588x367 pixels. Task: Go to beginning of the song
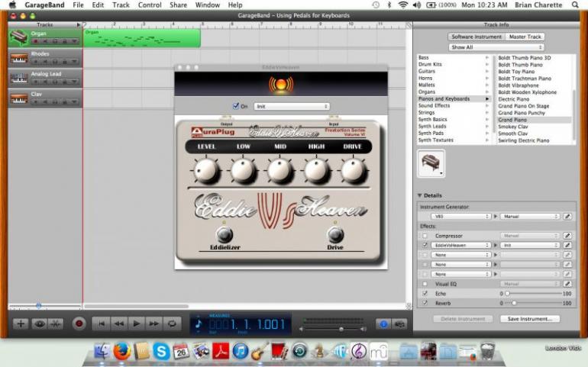(x=102, y=324)
